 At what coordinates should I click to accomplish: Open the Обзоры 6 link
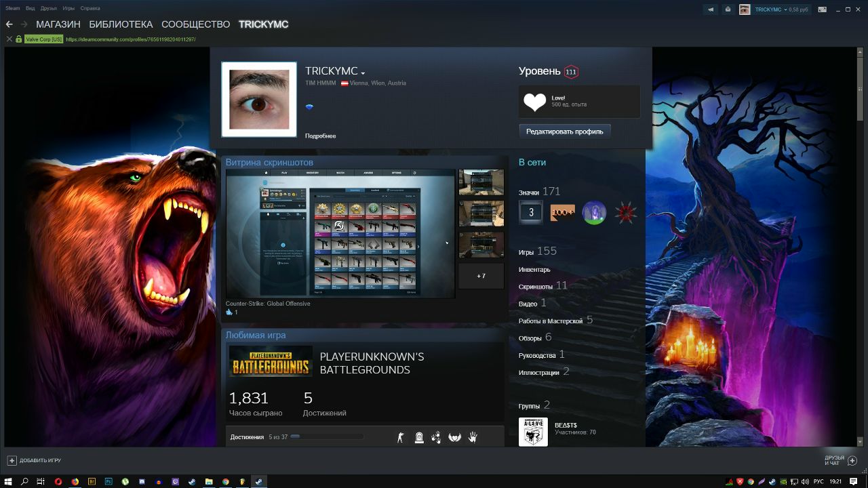coord(535,338)
